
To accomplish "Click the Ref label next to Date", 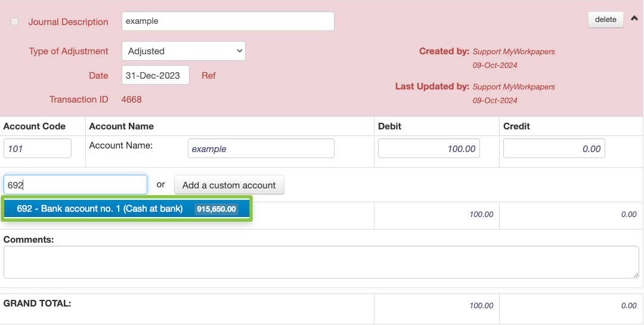I will point(209,76).
